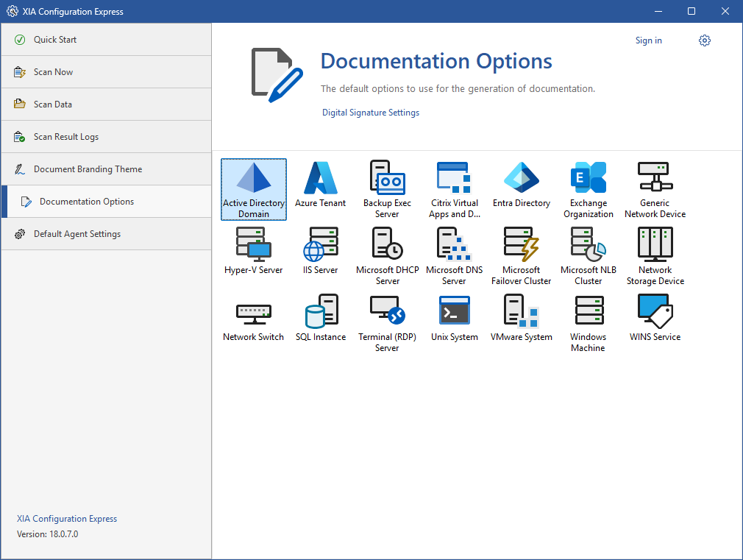Open Default Agent Settings
This screenshot has width=743, height=560.
tap(77, 234)
